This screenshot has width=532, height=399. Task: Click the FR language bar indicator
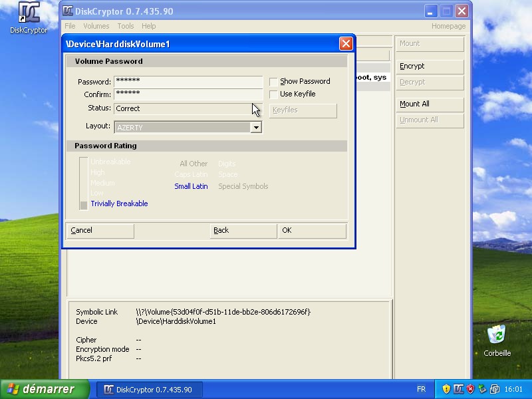tap(421, 389)
